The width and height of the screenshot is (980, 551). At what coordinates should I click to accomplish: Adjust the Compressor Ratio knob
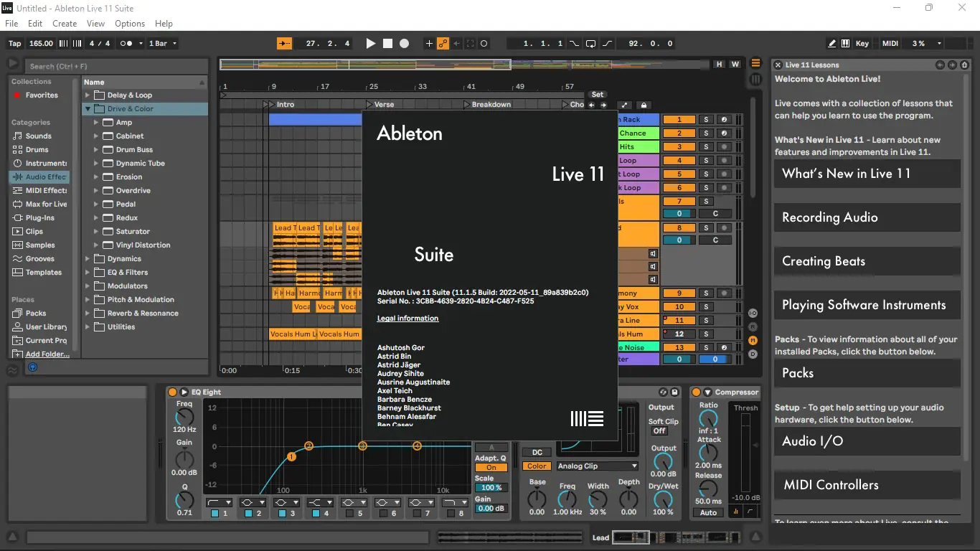[x=708, y=418]
